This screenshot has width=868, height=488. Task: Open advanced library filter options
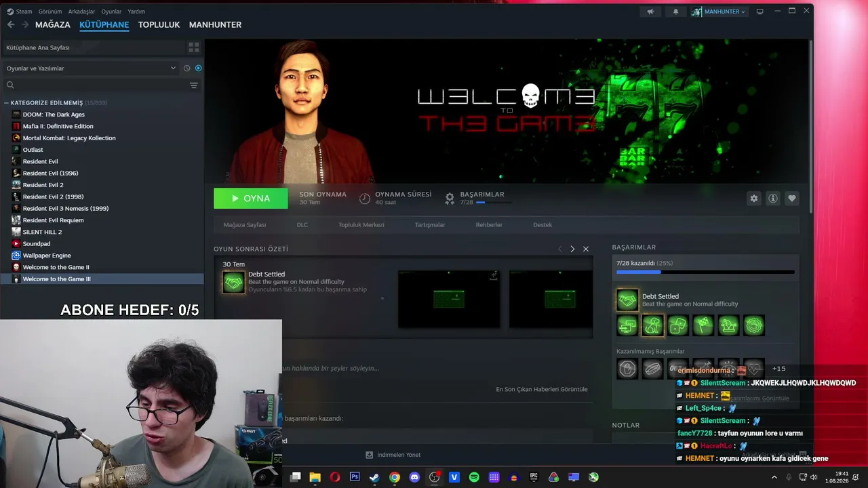pos(194,85)
